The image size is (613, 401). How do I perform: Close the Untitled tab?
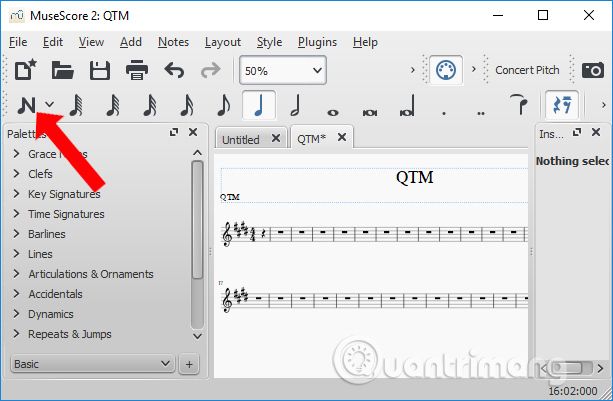point(276,138)
